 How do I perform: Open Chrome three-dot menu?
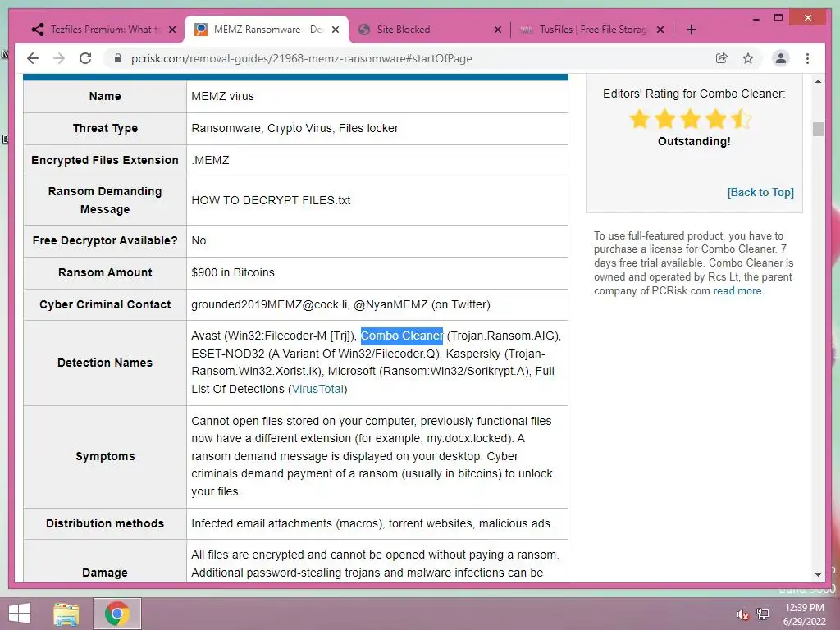pyautogui.click(x=807, y=58)
